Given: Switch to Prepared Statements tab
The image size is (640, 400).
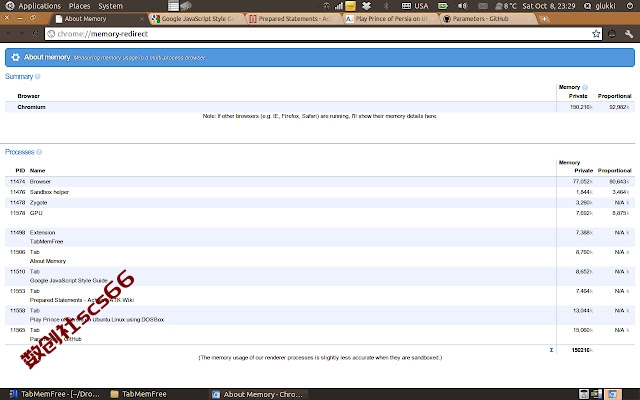Looking at the screenshot, I should click(294, 19).
